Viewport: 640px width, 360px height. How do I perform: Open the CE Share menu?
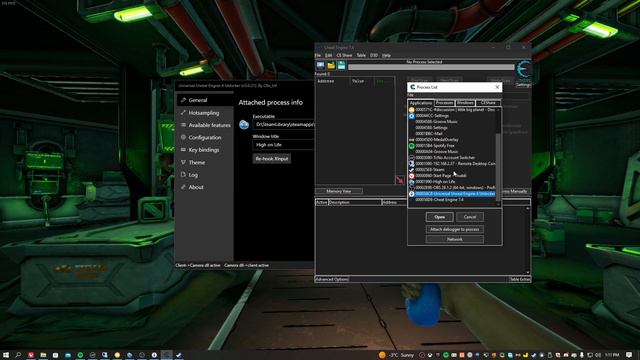pyautogui.click(x=344, y=55)
